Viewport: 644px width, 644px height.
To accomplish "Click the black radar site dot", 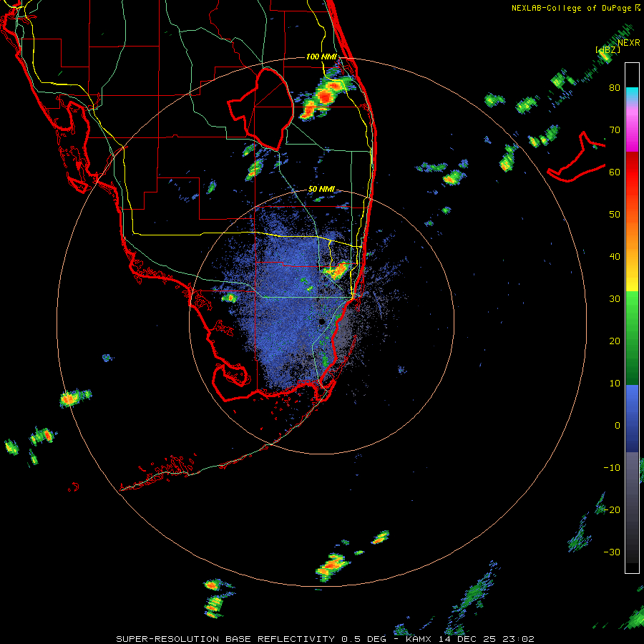I will 321,321.
